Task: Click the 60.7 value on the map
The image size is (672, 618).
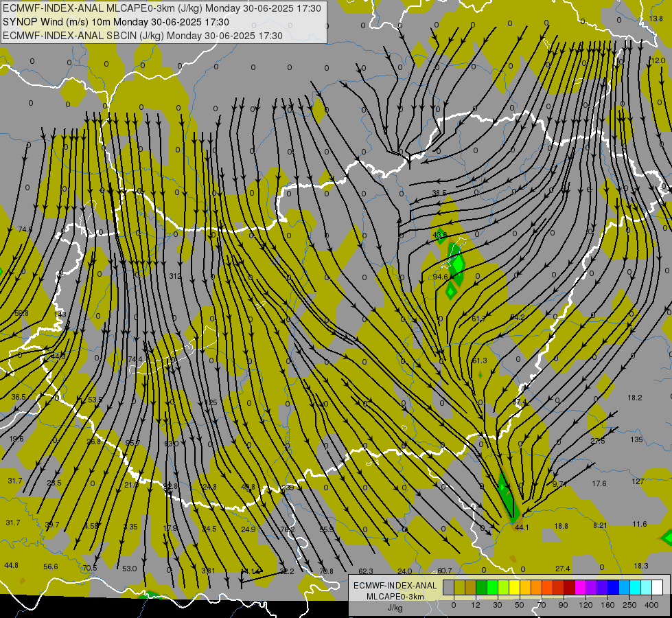Action: [x=444, y=571]
